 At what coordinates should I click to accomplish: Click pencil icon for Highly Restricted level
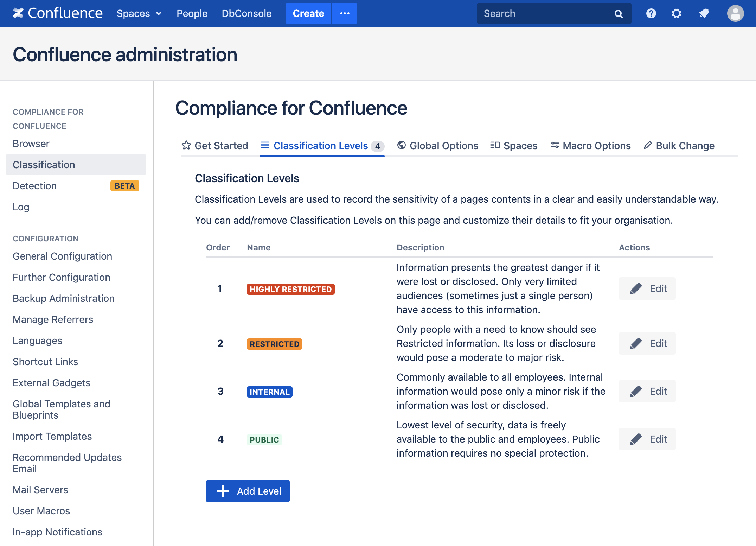636,288
